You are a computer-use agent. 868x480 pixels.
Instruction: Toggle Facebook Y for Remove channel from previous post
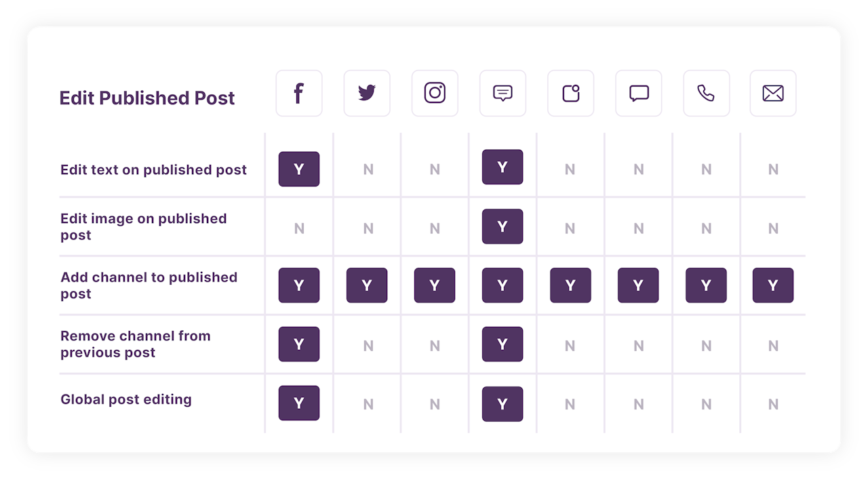tap(299, 344)
